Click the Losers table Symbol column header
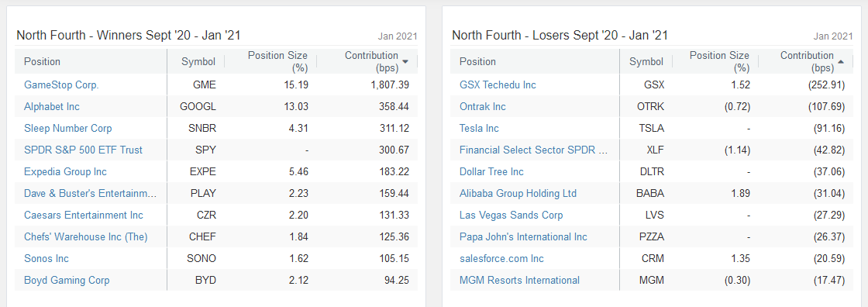 click(x=646, y=61)
